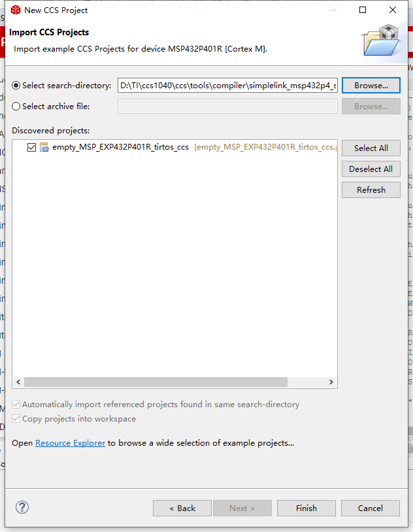This screenshot has width=413, height=532.
Task: Uncheck the empty_MSP_EXP432P401R_tirtos_ccs project checkbox
Action: pyautogui.click(x=31, y=147)
